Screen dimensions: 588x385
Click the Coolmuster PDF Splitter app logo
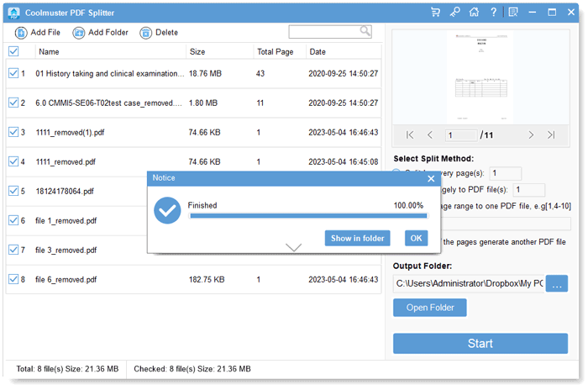pos(14,13)
